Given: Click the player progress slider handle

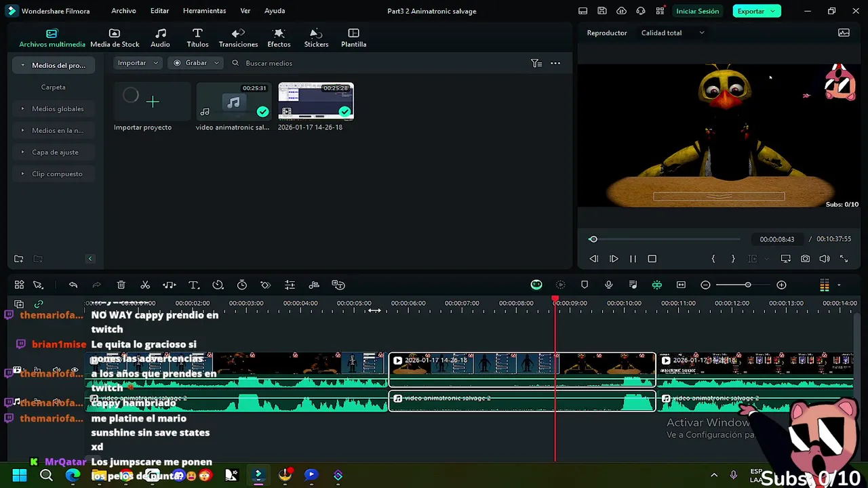Looking at the screenshot, I should (x=593, y=239).
